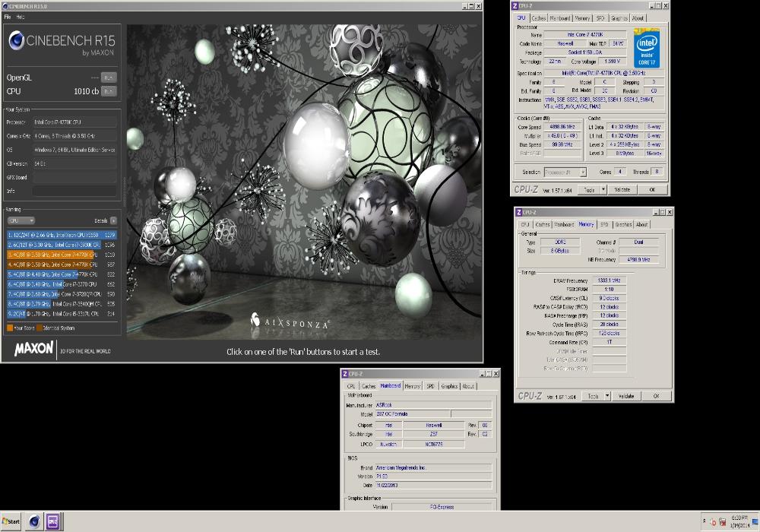Open Cinebench from its taskbar icon
Screen dimensions: 760x532
point(34,521)
